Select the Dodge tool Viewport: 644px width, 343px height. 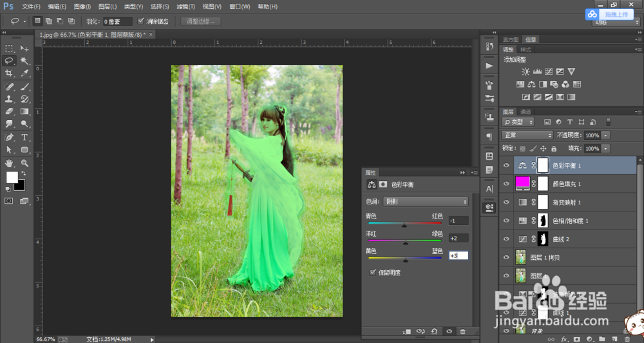(24, 124)
